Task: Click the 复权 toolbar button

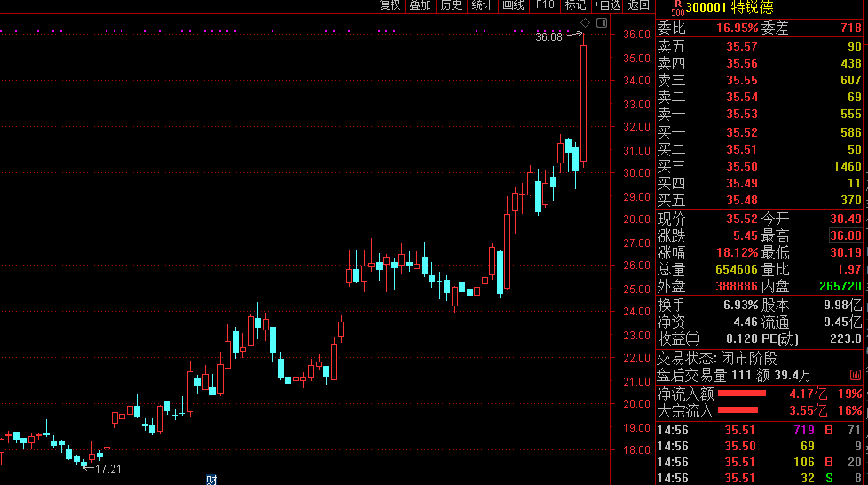Action: [x=390, y=5]
